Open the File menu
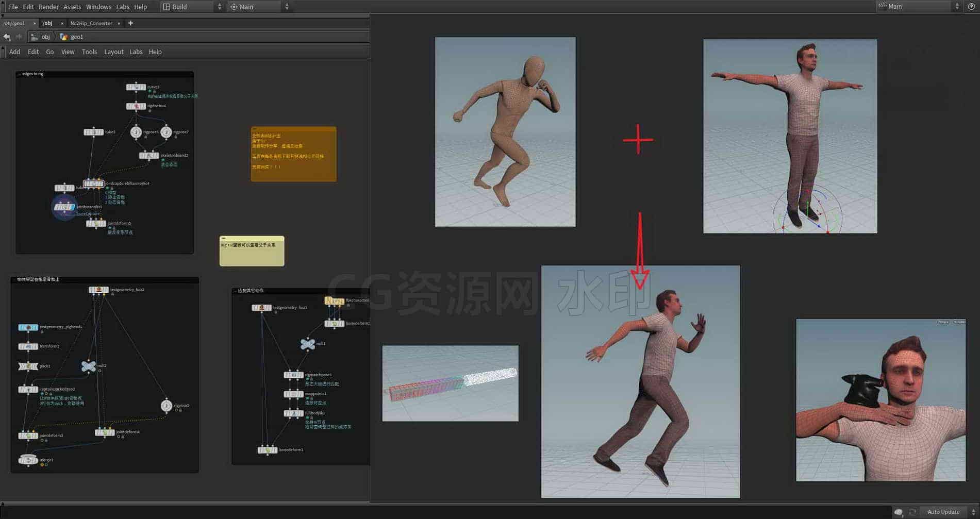This screenshot has height=519, width=980. point(13,7)
